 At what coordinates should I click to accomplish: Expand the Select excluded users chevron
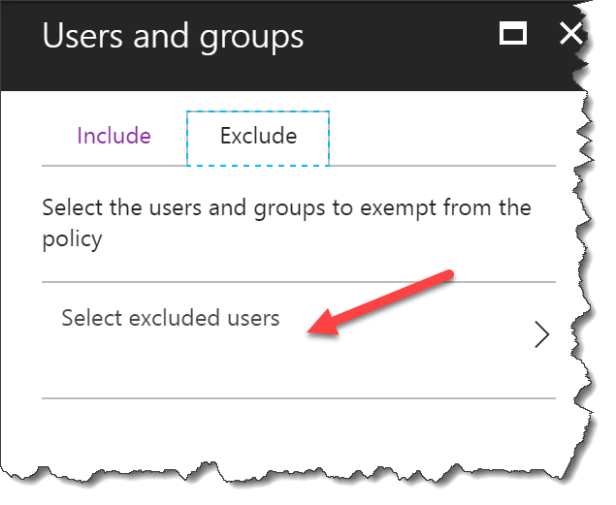coord(542,334)
